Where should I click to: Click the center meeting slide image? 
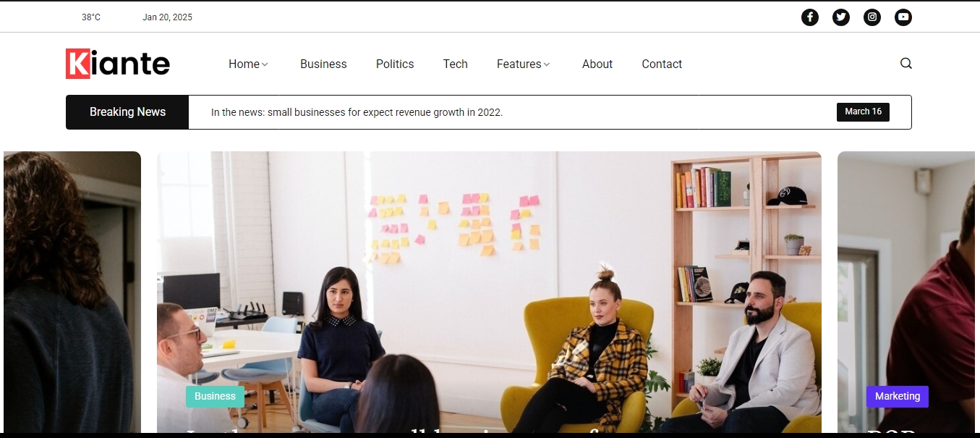(489, 292)
